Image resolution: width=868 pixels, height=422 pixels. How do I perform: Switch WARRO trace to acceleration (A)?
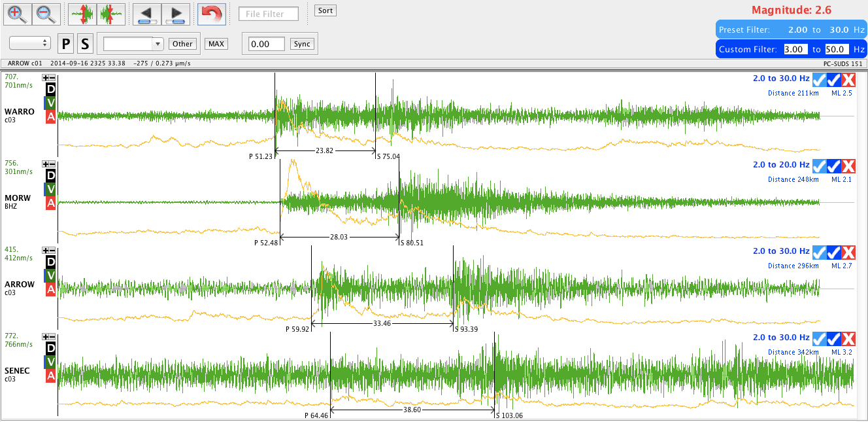[50, 116]
